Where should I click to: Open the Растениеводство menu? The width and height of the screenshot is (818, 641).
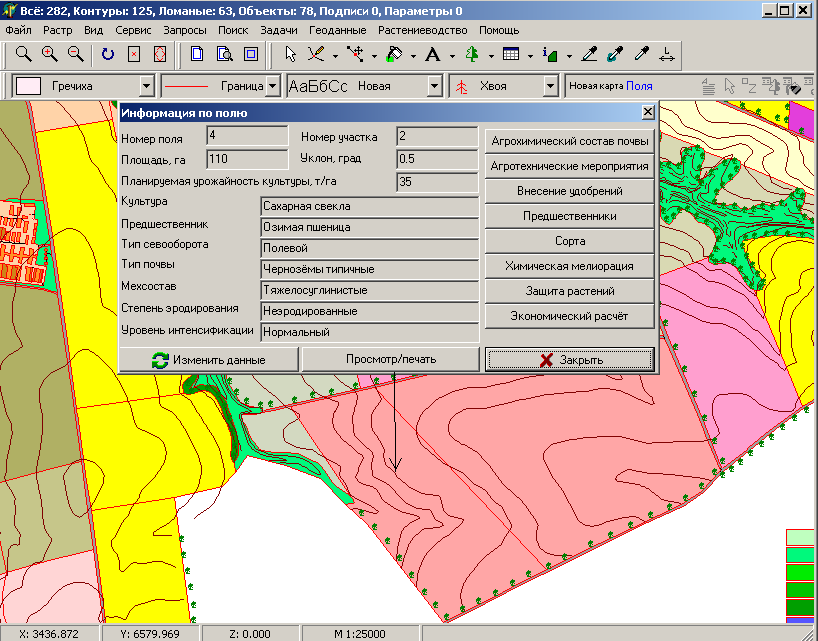pyautogui.click(x=423, y=30)
